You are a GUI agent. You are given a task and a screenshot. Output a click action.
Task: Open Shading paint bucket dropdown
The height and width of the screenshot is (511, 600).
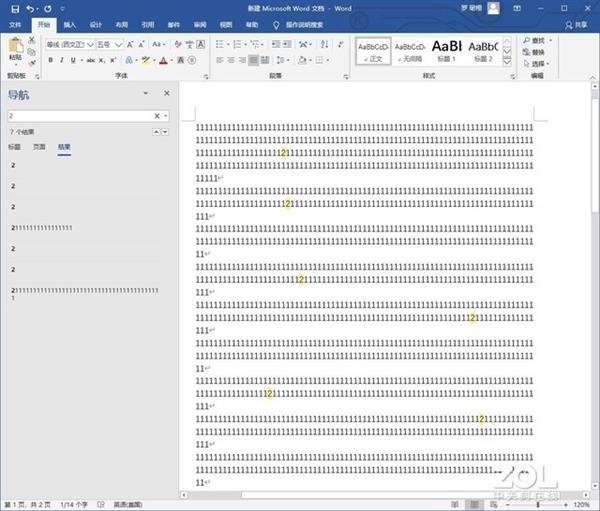[x=310, y=60]
